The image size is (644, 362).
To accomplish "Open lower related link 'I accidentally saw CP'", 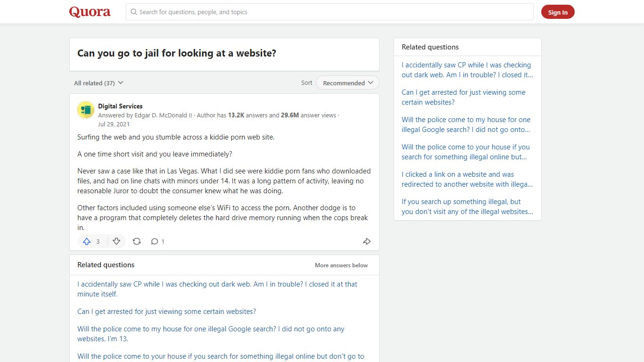I will tap(217, 289).
